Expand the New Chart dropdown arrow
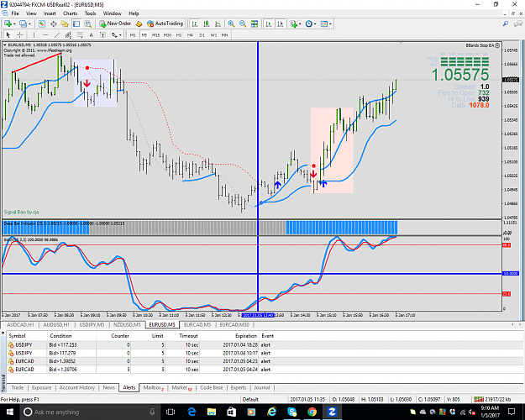Screen dimensions: 525x420 14,24
